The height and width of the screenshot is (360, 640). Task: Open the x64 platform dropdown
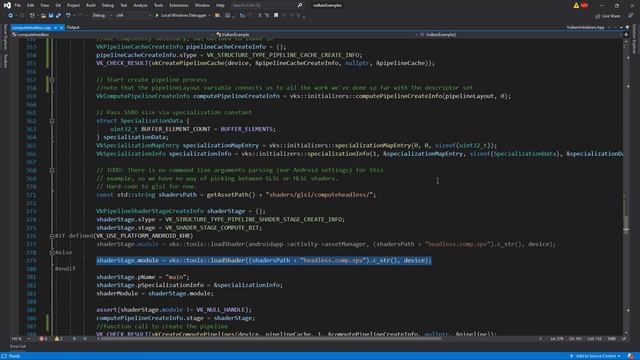(133, 16)
